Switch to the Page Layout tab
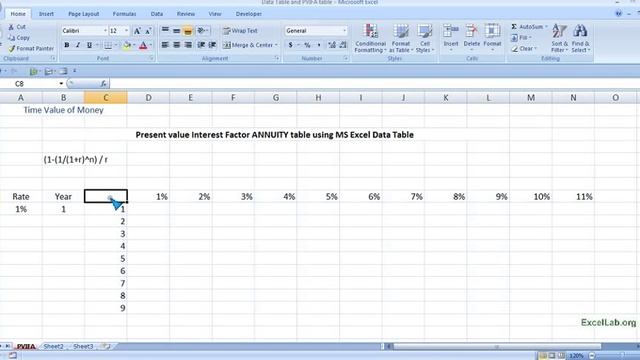This screenshot has height=360, width=640. (84, 14)
